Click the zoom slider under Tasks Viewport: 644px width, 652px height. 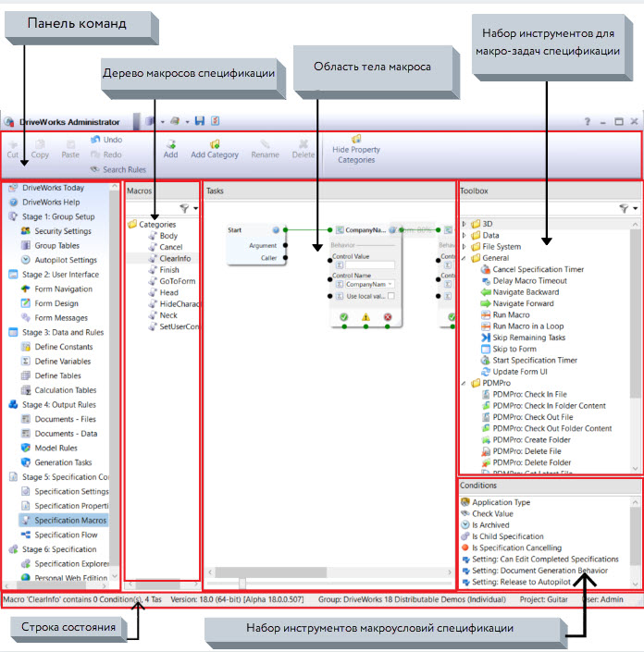pos(242,584)
